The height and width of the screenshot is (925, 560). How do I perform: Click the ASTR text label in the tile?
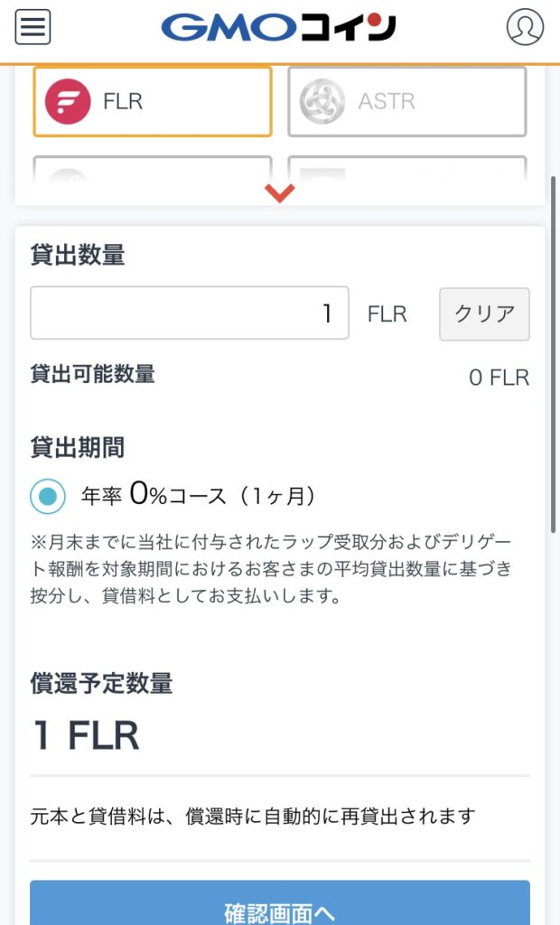pos(387,101)
